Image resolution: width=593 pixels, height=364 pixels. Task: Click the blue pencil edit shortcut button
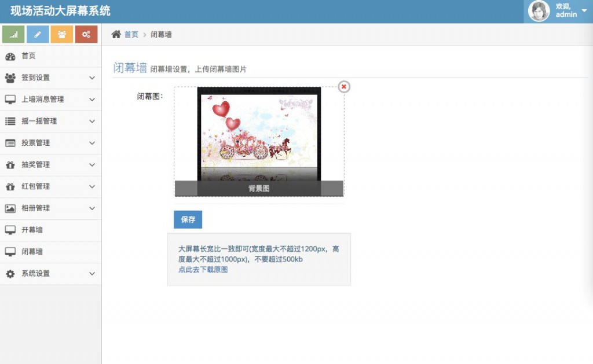(38, 34)
